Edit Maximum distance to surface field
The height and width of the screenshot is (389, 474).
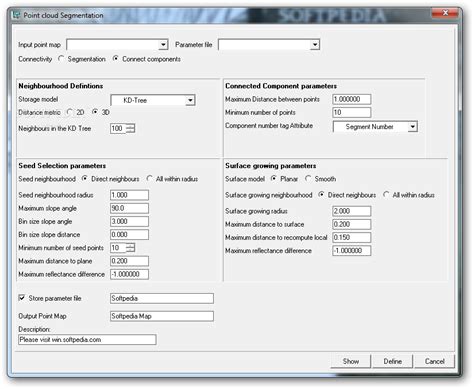pyautogui.click(x=352, y=224)
